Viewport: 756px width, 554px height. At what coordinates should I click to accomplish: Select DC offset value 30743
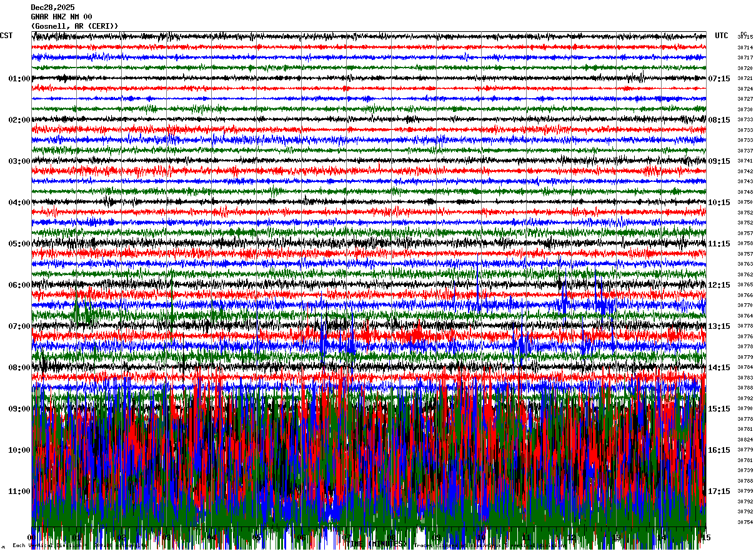pyautogui.click(x=745, y=181)
